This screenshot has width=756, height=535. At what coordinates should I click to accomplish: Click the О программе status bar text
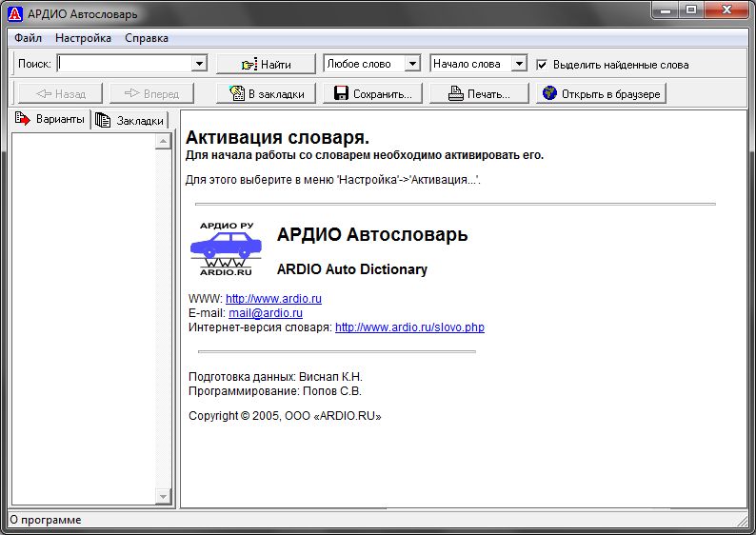click(46, 520)
